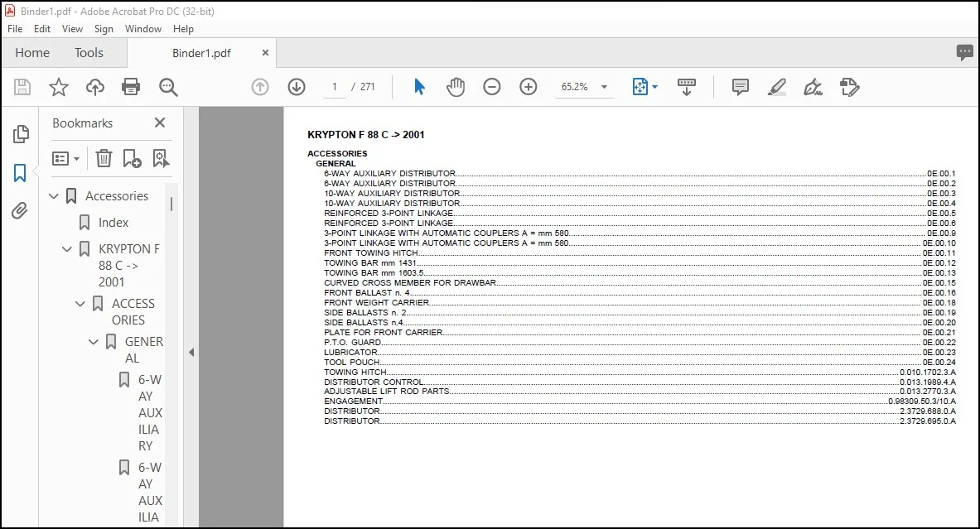Open the LUBRICATOR index entry
This screenshot has width=980, height=529.
(x=640, y=352)
